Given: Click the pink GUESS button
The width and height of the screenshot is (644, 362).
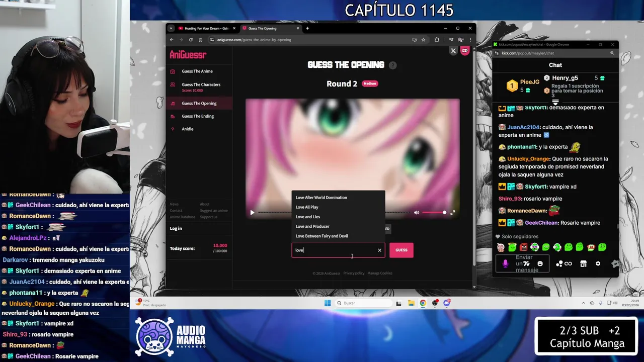Looking at the screenshot, I should click(x=401, y=250).
